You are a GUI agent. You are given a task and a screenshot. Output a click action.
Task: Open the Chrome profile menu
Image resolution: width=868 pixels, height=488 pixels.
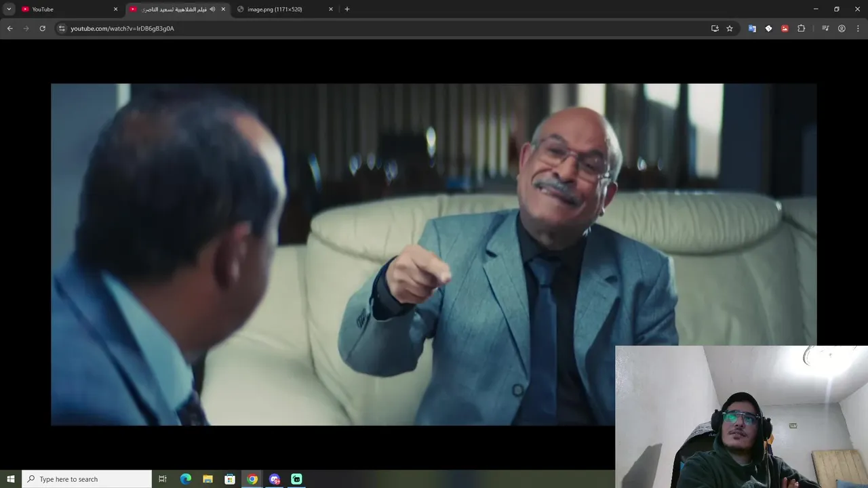(x=842, y=28)
